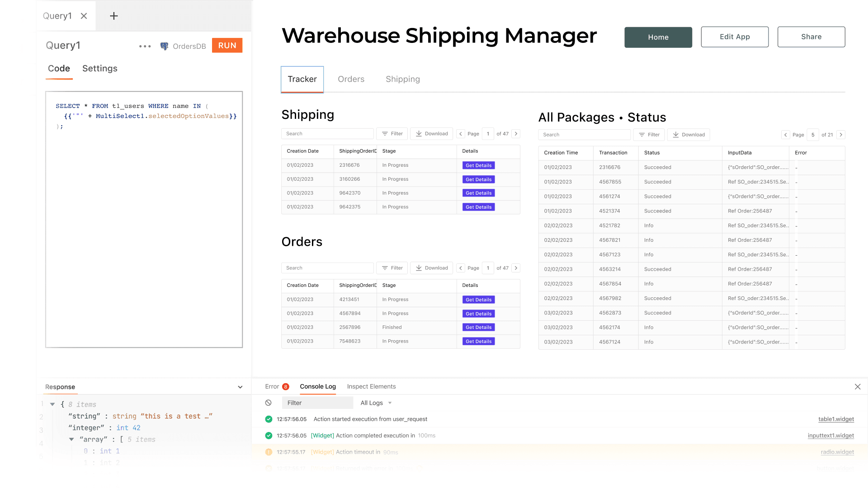Click the Share button in top navigation
Image resolution: width=868 pixels, height=488 pixels.
811,37
